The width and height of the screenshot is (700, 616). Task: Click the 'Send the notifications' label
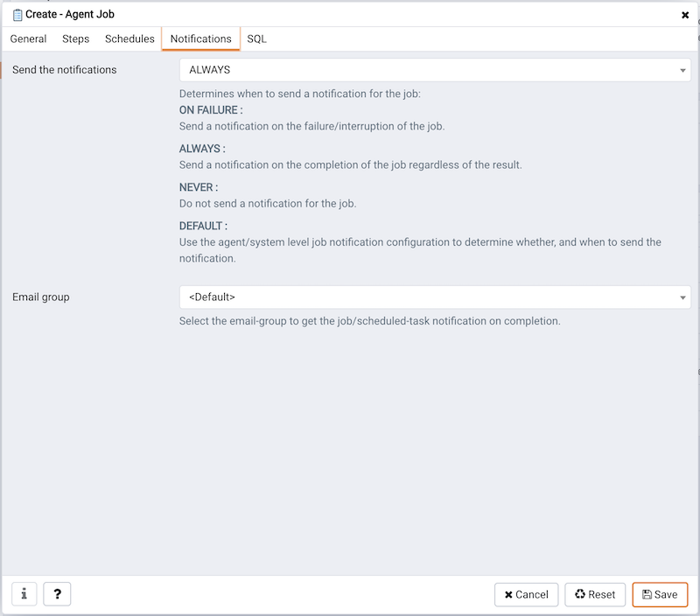click(x=64, y=70)
